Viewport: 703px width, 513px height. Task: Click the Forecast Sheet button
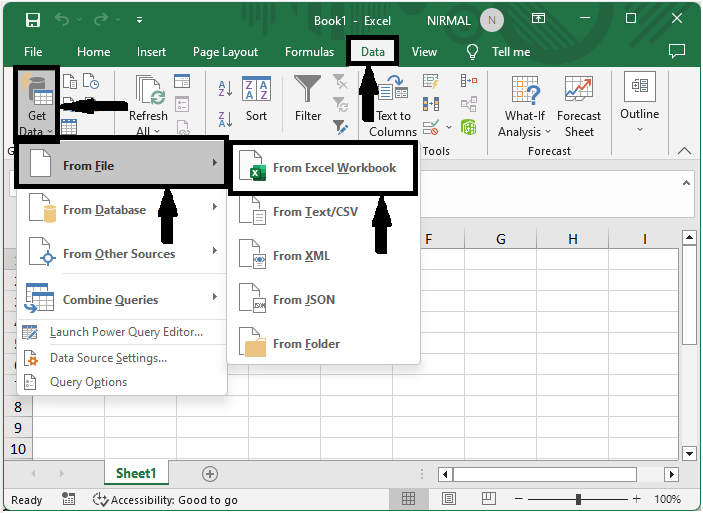pyautogui.click(x=579, y=106)
